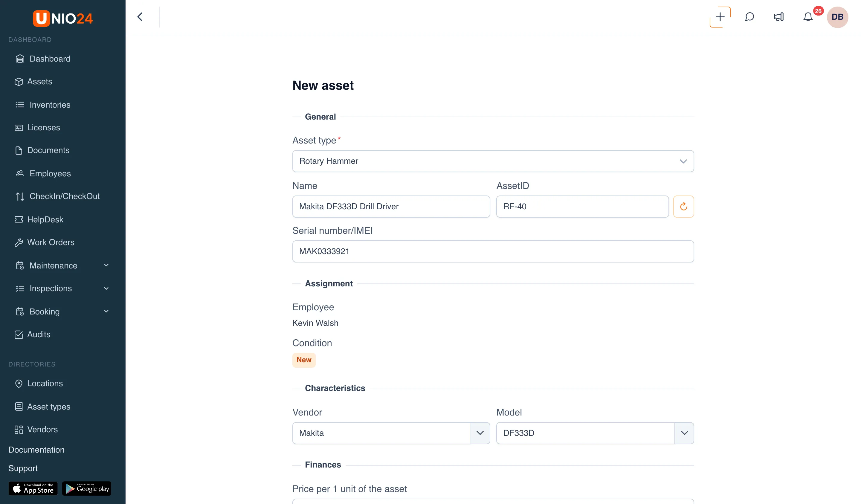Go to Work Orders menu item
861x504 pixels.
(51, 242)
